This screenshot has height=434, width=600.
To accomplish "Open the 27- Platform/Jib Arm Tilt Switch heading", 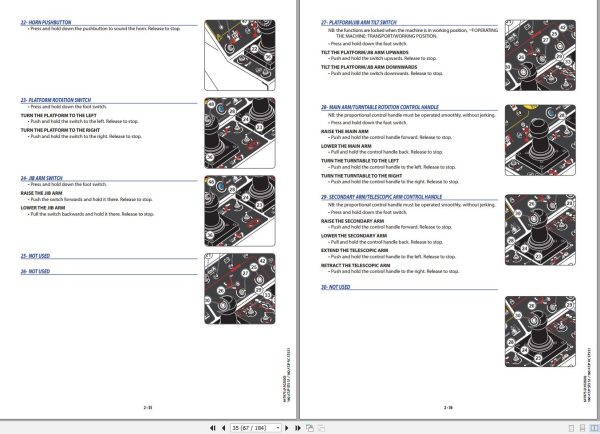I will click(x=359, y=23).
